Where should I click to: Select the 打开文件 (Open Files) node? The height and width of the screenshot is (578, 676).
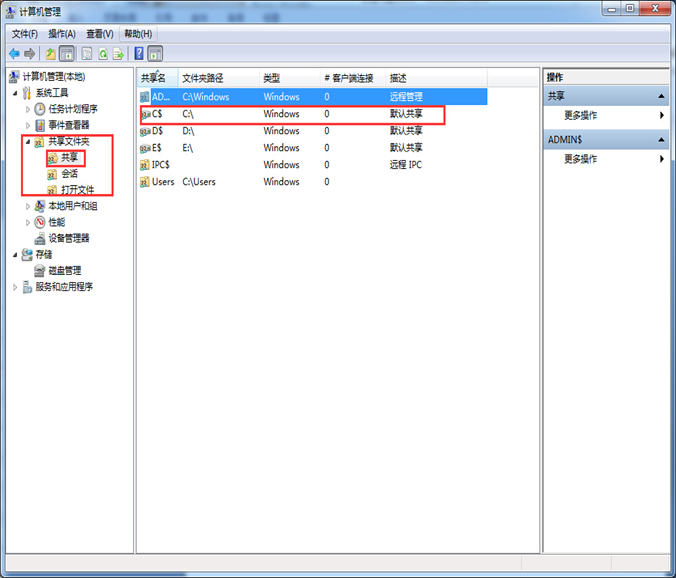point(74,189)
